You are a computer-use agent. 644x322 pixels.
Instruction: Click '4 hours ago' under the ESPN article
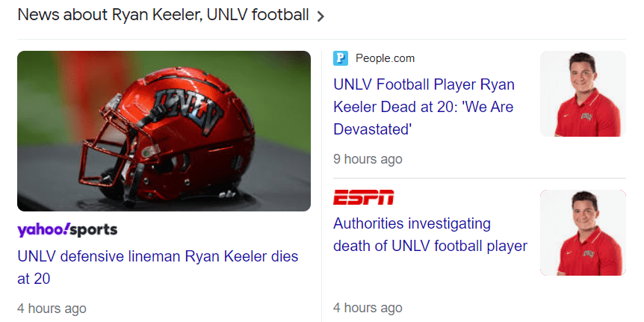pyautogui.click(x=368, y=308)
